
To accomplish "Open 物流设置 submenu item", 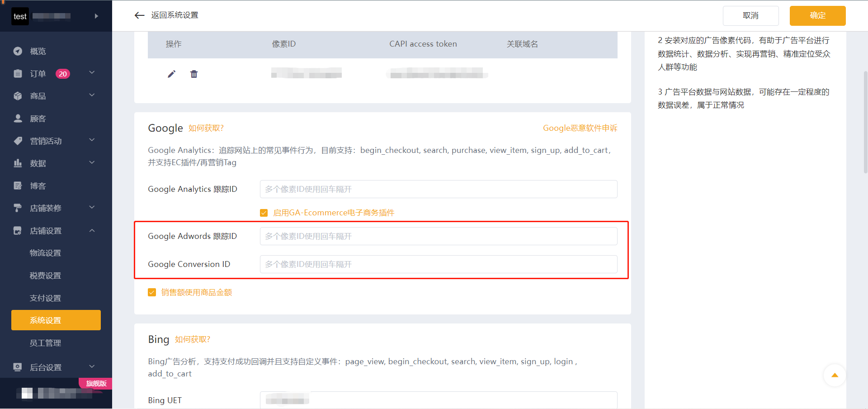I will click(45, 253).
